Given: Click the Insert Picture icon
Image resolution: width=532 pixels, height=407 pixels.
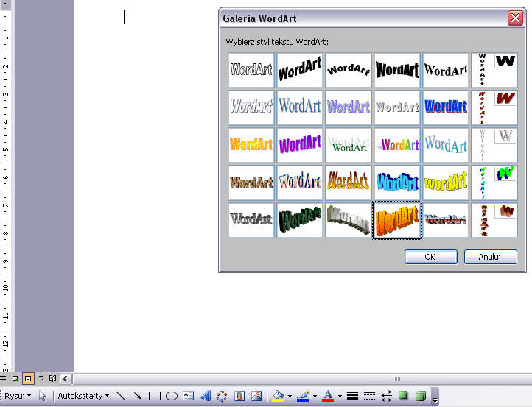Looking at the screenshot, I should point(256,396).
